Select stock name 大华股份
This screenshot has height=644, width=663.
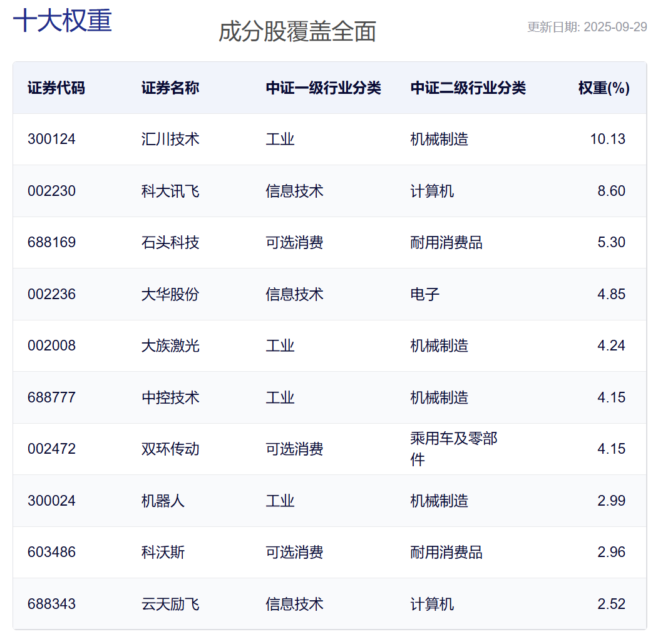(x=170, y=294)
